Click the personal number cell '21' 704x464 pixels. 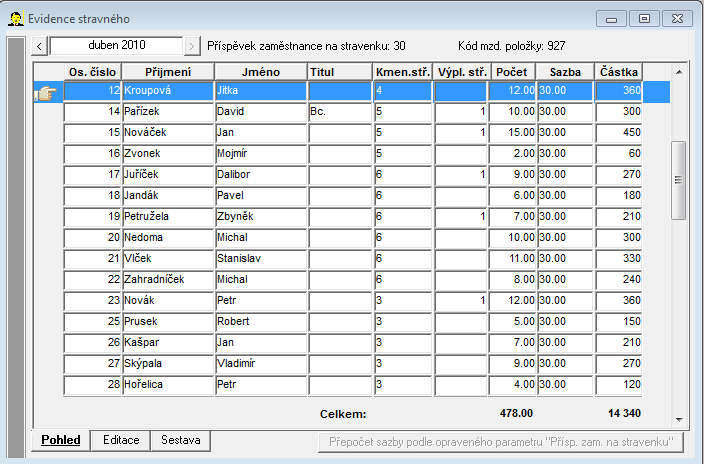tap(92, 259)
